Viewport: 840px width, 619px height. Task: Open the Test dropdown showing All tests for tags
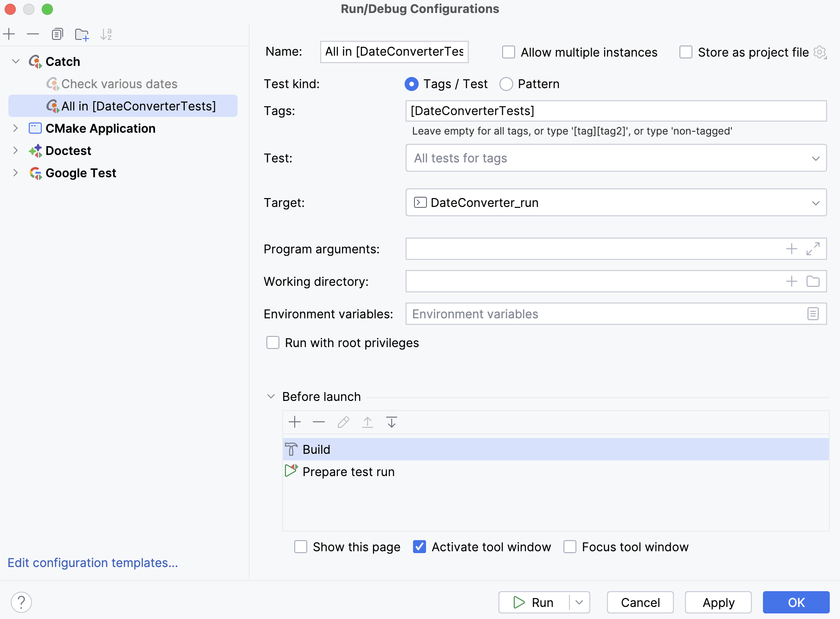tap(816, 158)
